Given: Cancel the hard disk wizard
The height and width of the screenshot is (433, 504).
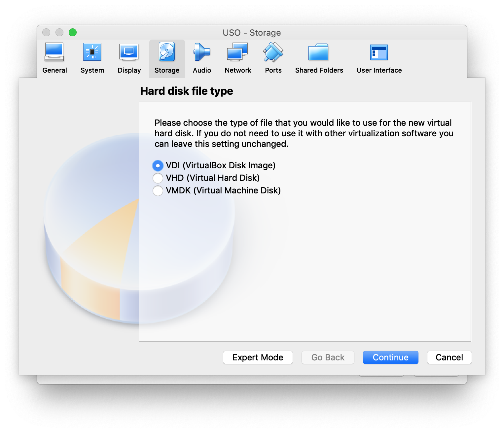Looking at the screenshot, I should [x=450, y=357].
